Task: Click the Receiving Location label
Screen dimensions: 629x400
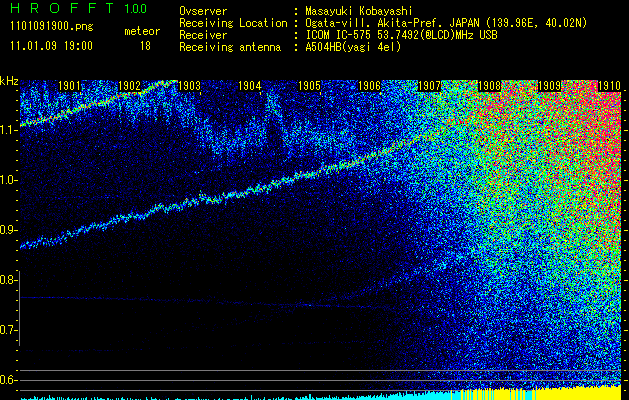Action: point(233,23)
